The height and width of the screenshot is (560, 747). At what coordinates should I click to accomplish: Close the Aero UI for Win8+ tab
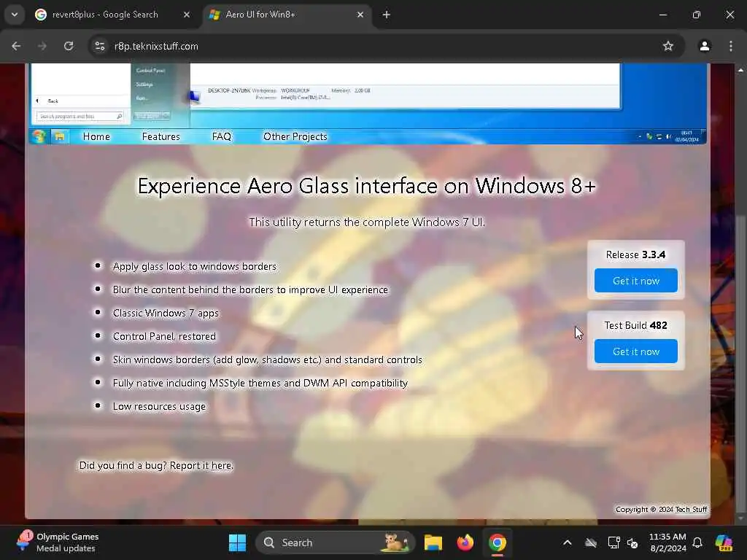click(360, 15)
